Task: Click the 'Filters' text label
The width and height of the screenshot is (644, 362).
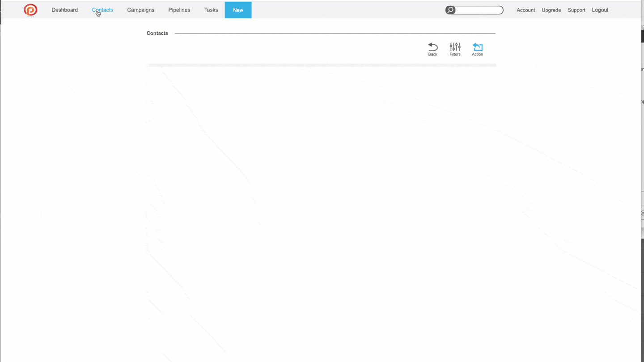Action: pyautogui.click(x=455, y=55)
